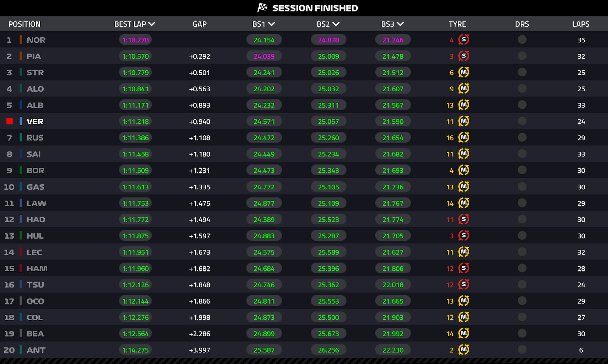This screenshot has width=608, height=364.
Task: Open the BS1 column dropdown chevron
Action: tap(271, 24)
